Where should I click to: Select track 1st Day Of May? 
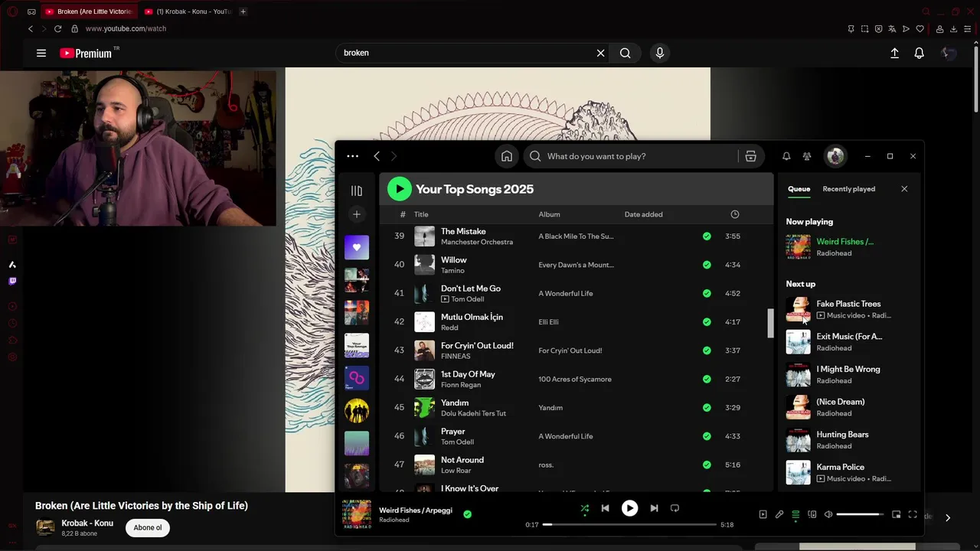576,379
